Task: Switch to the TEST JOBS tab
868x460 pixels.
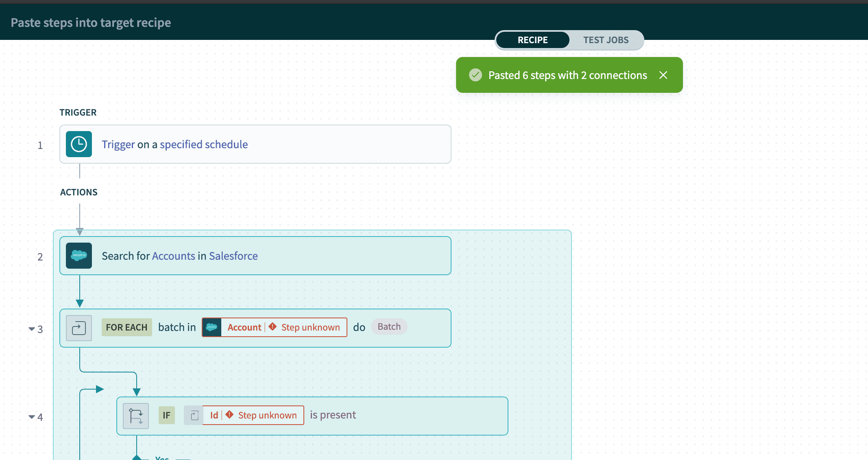Action: 606,39
